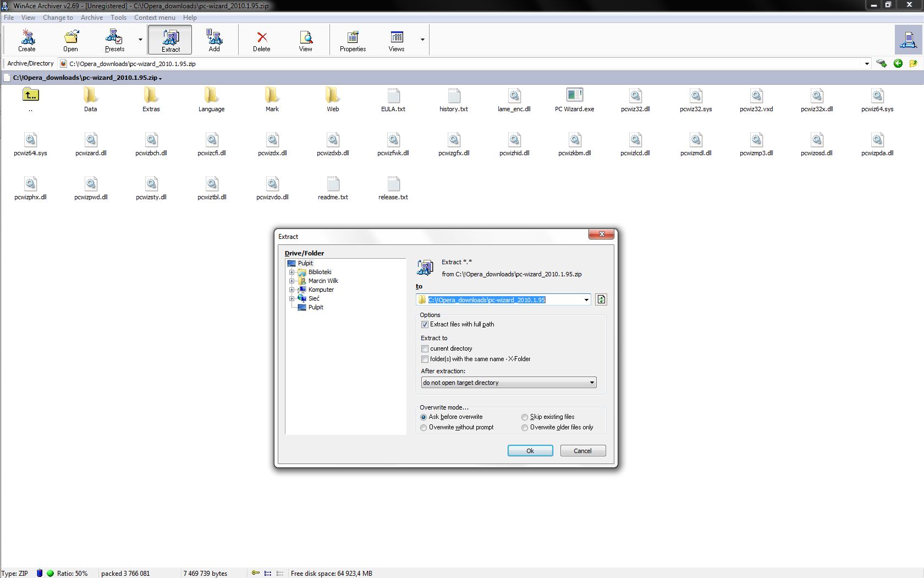Open the Change to menu
This screenshot has width=924, height=578.
click(58, 18)
